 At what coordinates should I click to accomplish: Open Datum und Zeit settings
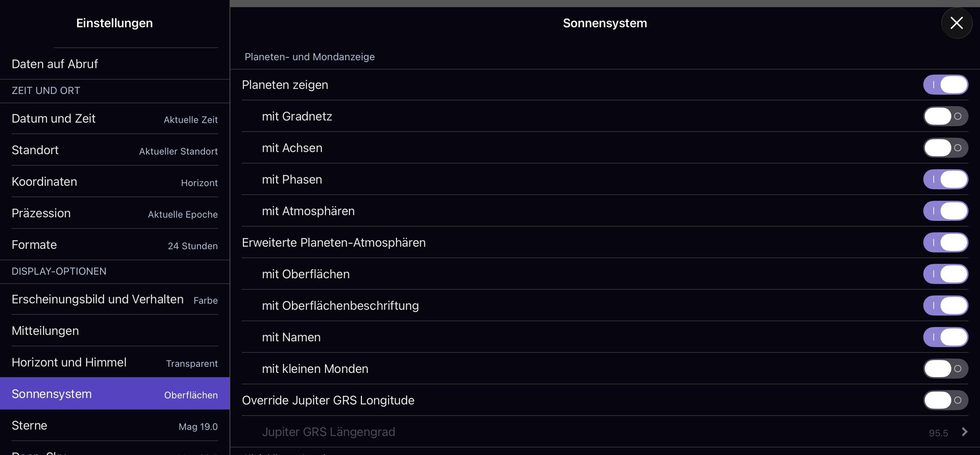coord(115,119)
